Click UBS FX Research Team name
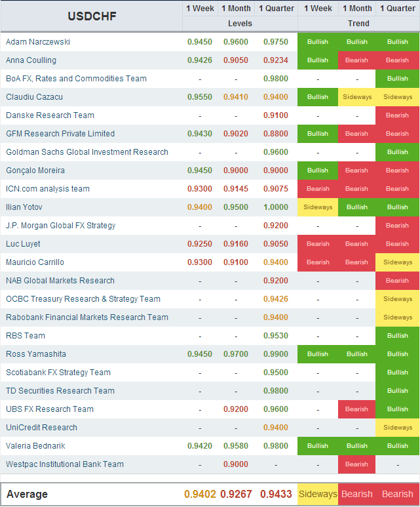 click(50, 409)
